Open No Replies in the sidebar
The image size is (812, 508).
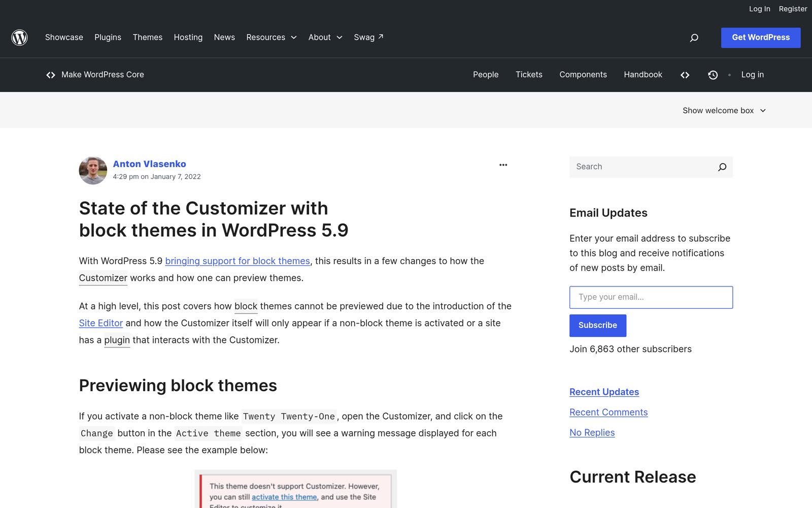point(592,433)
